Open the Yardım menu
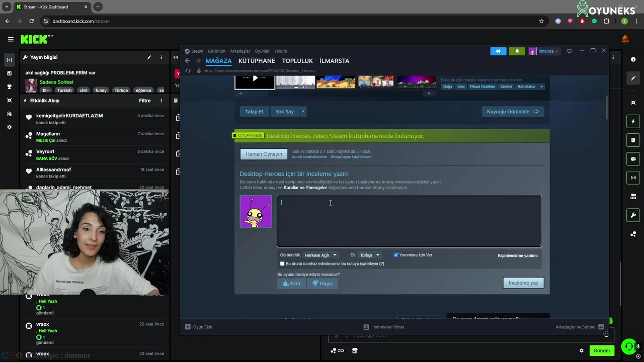The height and width of the screenshot is (362, 644). [281, 51]
